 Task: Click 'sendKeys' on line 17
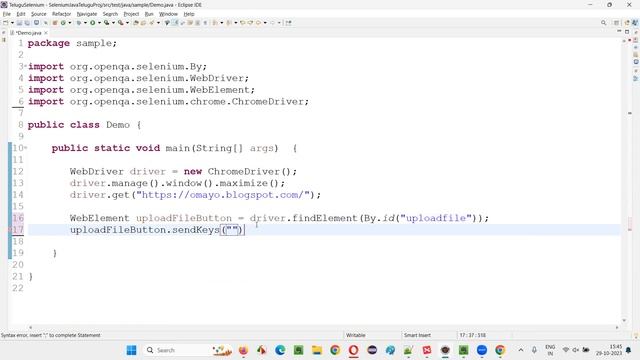[x=196, y=230]
